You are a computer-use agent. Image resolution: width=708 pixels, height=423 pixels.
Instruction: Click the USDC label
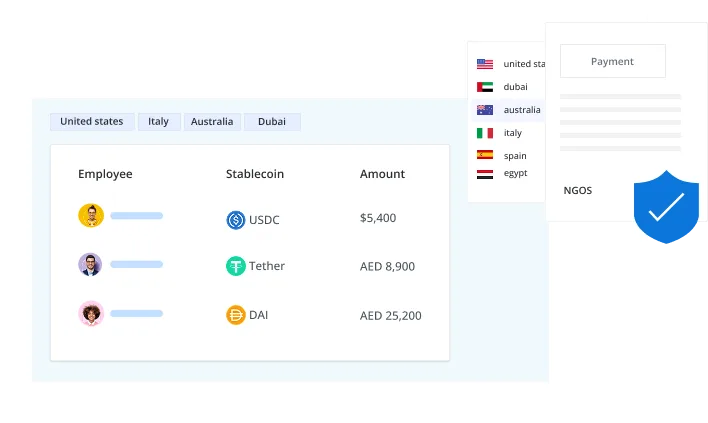tap(264, 220)
